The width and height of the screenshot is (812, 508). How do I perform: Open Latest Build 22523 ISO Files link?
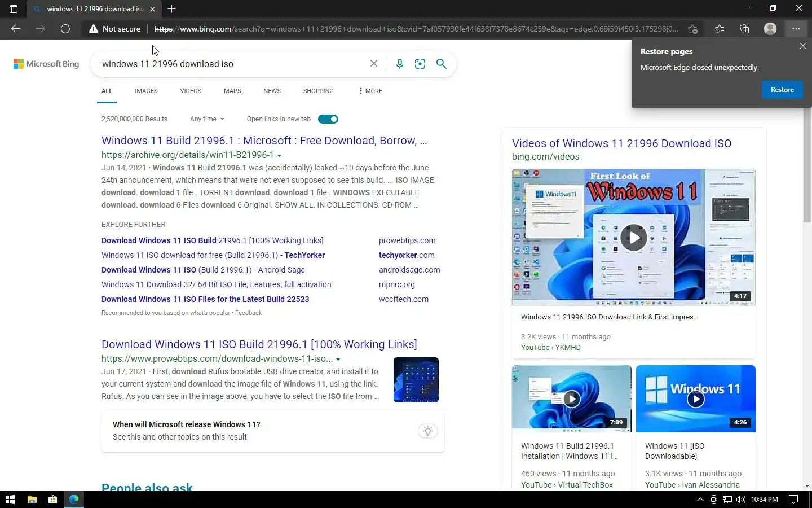[x=205, y=299]
